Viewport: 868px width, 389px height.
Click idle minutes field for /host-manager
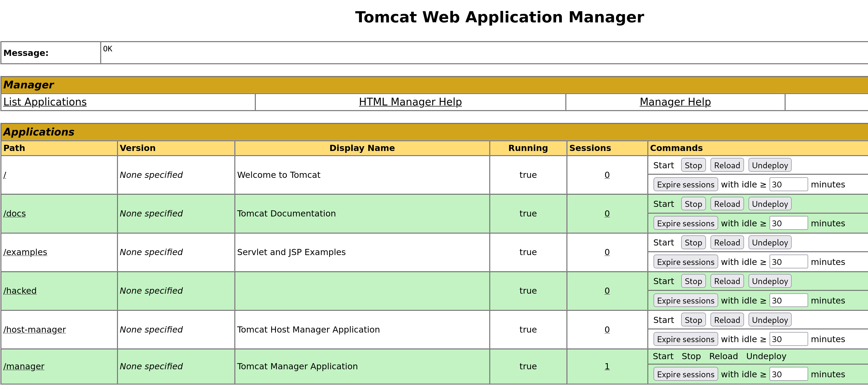pyautogui.click(x=788, y=339)
